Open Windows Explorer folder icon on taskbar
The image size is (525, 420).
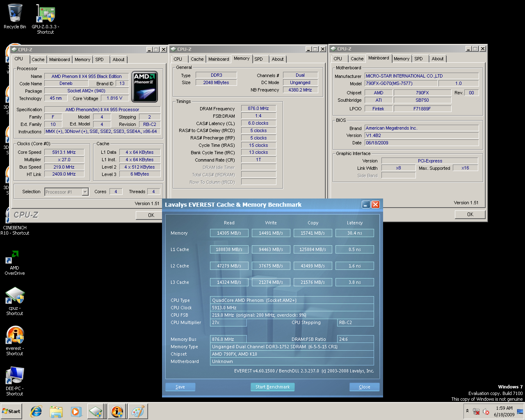point(56,411)
